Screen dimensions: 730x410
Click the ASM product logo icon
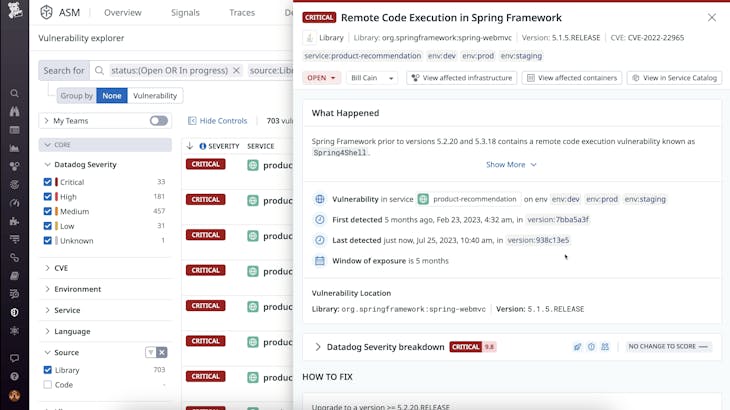pyautogui.click(x=47, y=13)
